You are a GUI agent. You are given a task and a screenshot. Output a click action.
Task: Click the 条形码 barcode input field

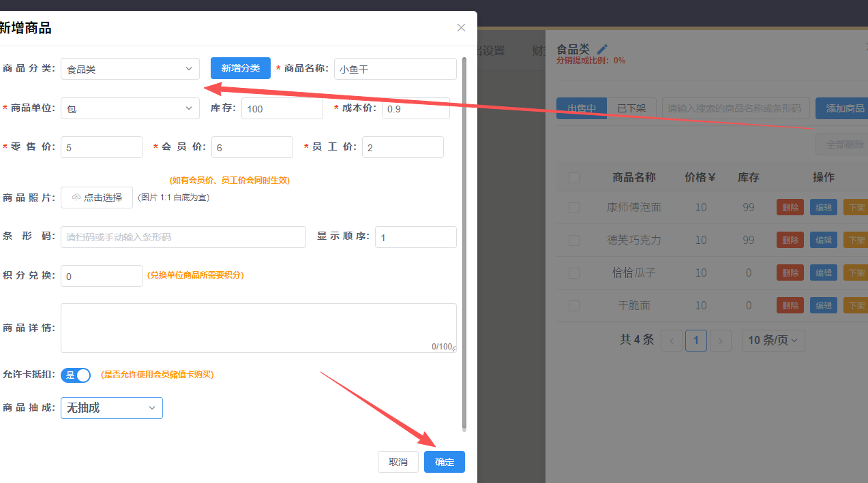(183, 236)
